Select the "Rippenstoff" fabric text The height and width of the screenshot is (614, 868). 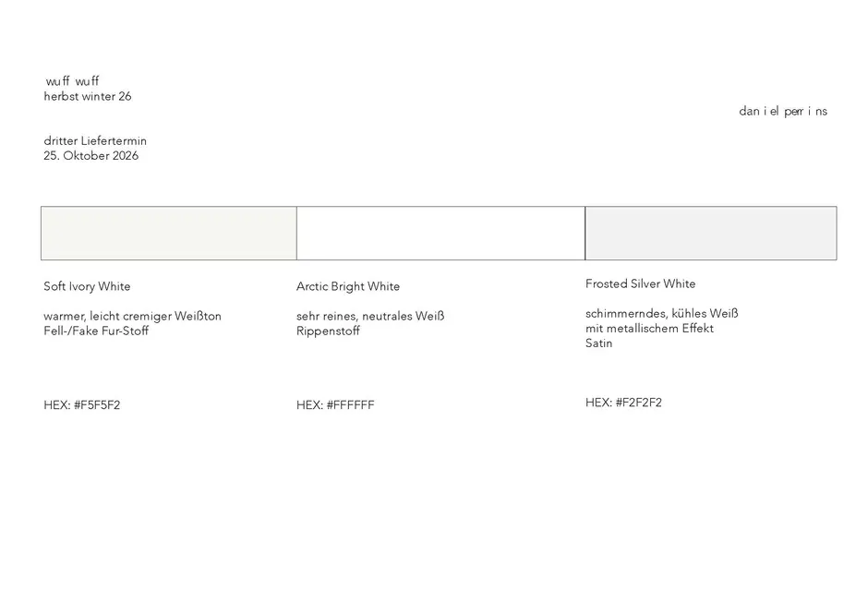[328, 331]
